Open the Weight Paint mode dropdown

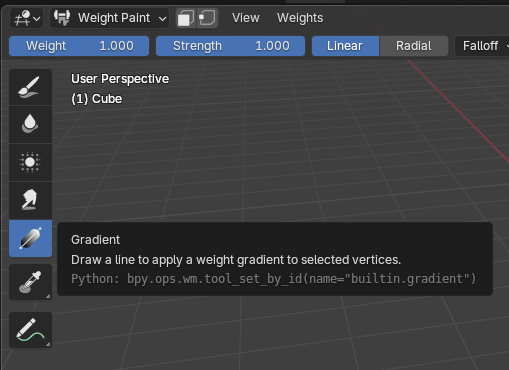click(109, 18)
